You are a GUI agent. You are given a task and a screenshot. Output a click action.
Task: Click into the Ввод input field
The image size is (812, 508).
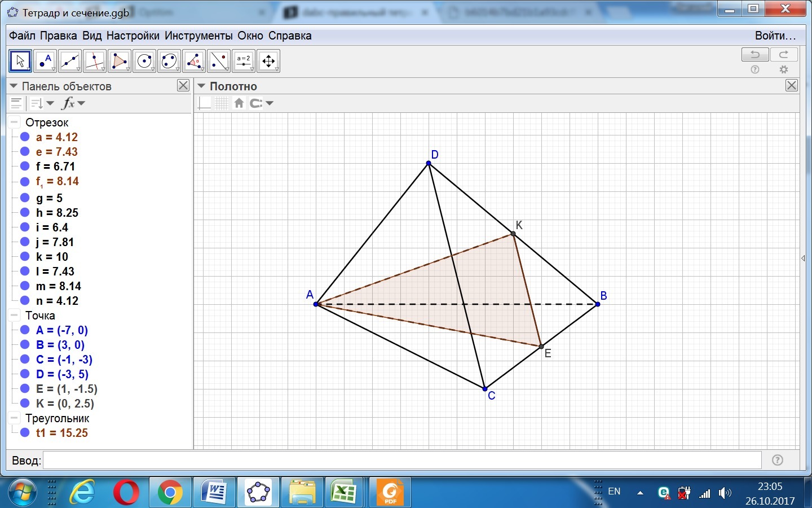click(x=402, y=460)
